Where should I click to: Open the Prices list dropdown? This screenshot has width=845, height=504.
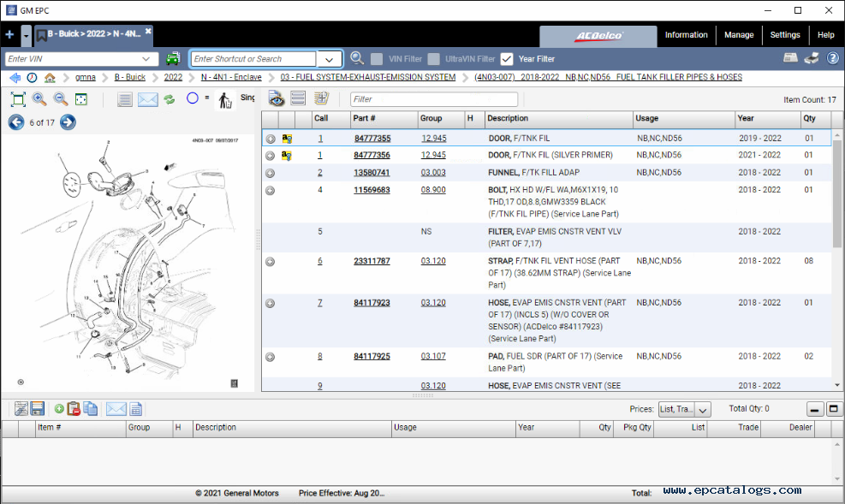click(x=703, y=410)
